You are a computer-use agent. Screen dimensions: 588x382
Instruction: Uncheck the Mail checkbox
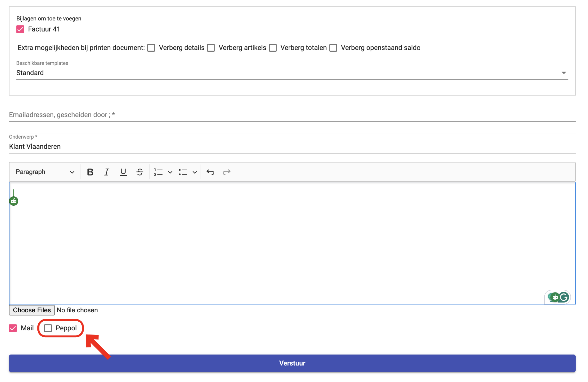click(13, 328)
